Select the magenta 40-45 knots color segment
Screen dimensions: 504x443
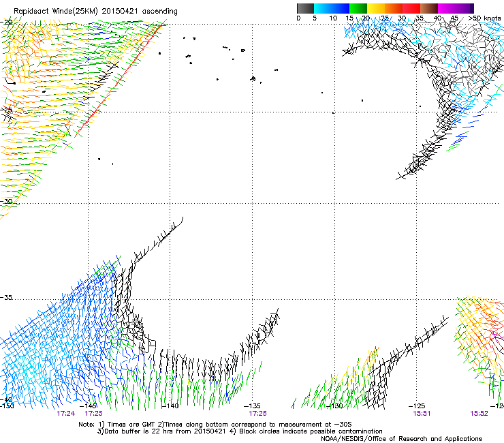[x=447, y=8]
